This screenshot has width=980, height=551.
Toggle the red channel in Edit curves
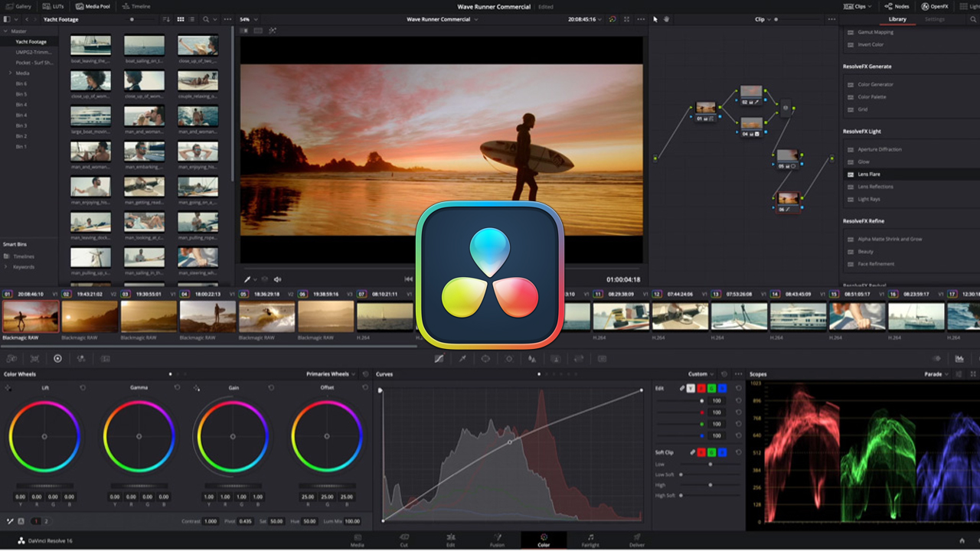coord(701,388)
